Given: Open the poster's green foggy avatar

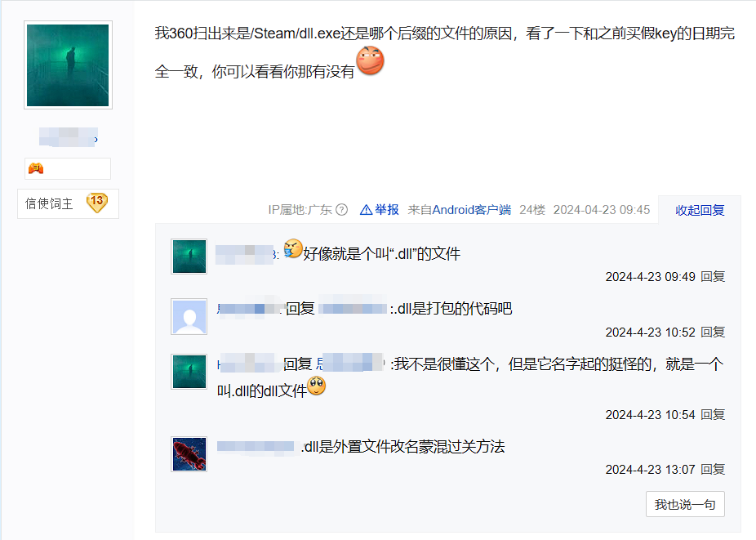Looking at the screenshot, I should pyautogui.click(x=68, y=65).
